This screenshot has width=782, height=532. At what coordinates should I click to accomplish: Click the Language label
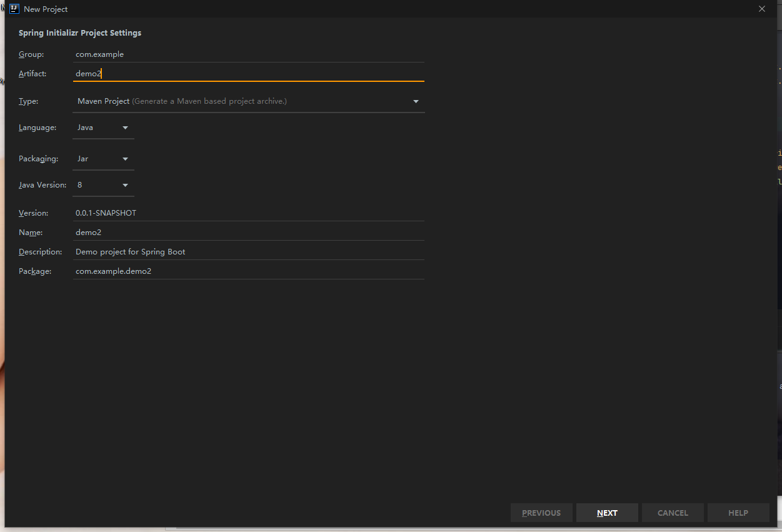[38, 128]
